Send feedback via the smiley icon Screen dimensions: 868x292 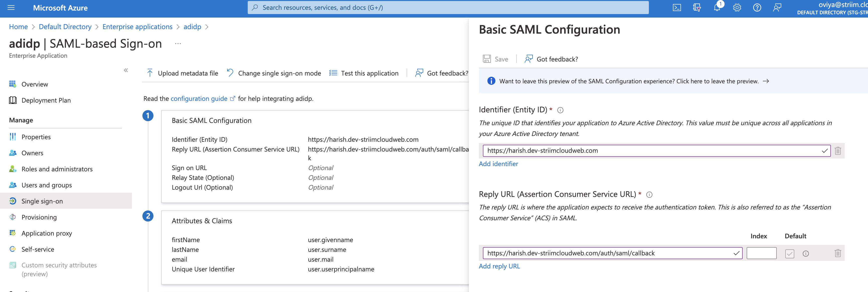[777, 8]
